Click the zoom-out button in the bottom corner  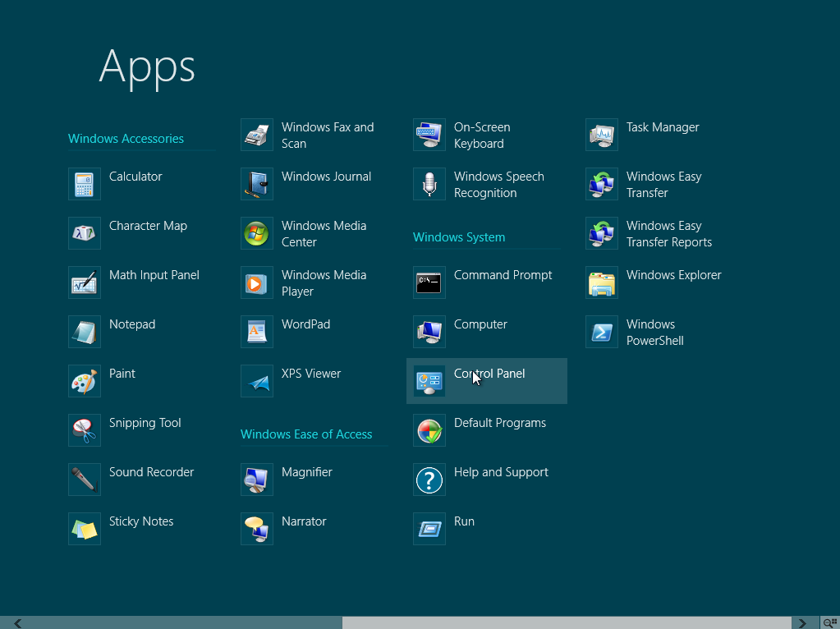click(830, 622)
